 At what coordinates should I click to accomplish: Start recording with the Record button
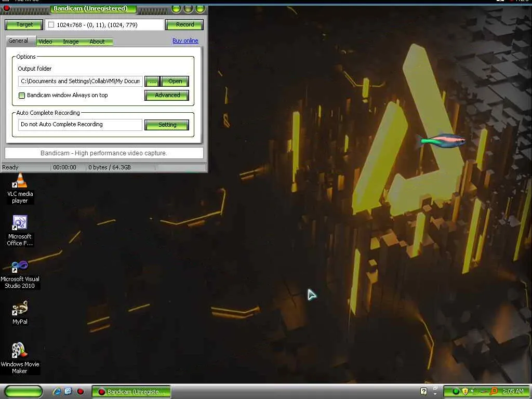click(185, 24)
